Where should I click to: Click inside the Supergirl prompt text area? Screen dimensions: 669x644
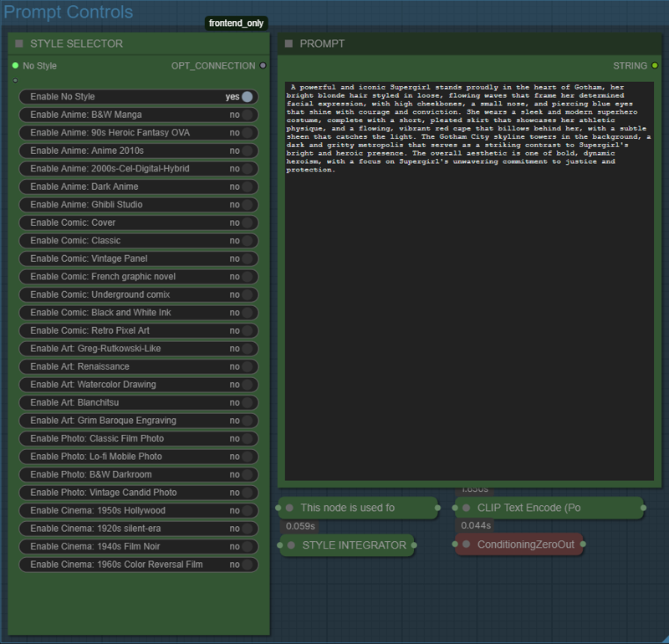coord(468,318)
